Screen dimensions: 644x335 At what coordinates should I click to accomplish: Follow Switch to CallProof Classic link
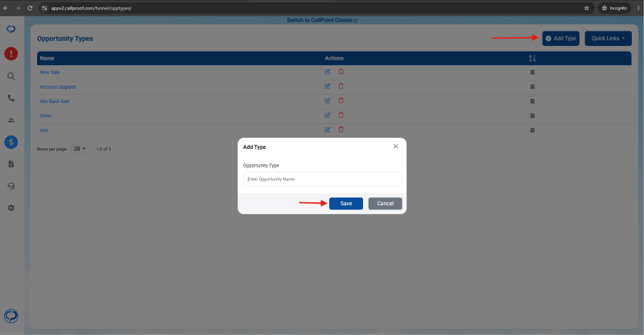click(322, 20)
